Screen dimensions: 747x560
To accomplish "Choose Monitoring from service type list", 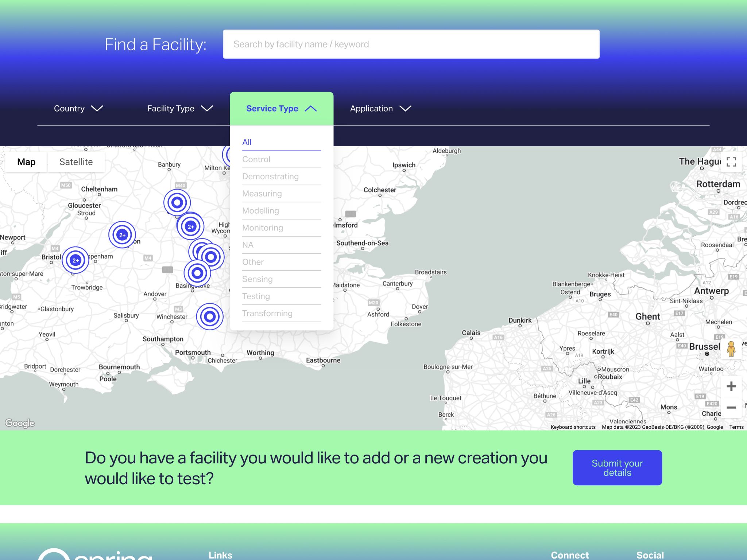I will click(x=263, y=228).
